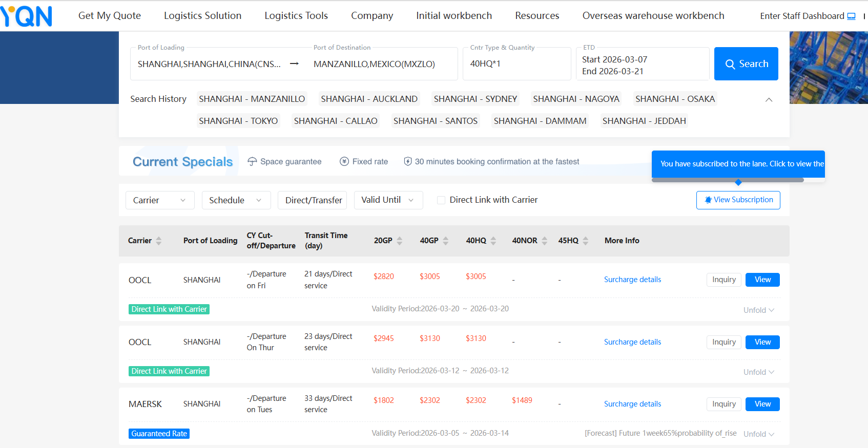Open Surcharge details for the MAERSK row
868x448 pixels.
tap(632, 404)
